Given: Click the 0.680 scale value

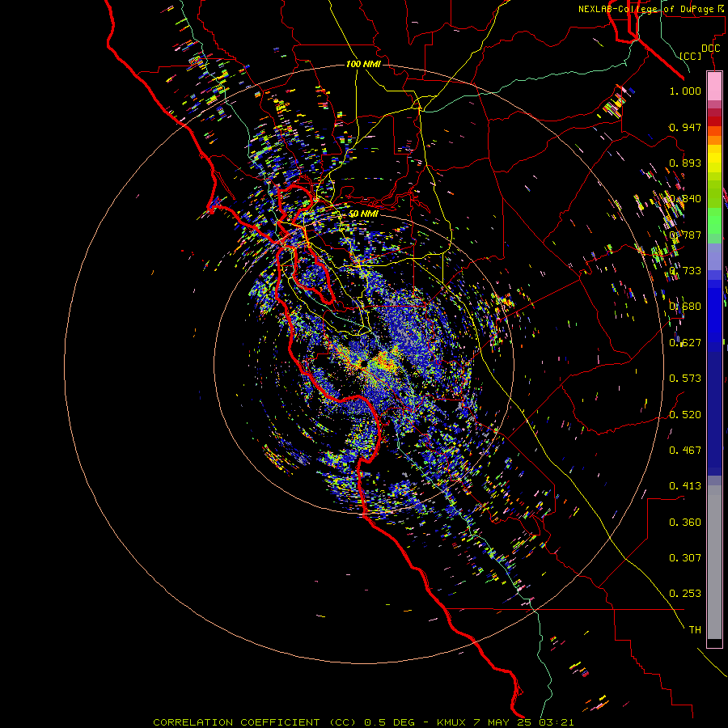Looking at the screenshot, I should 685,307.
